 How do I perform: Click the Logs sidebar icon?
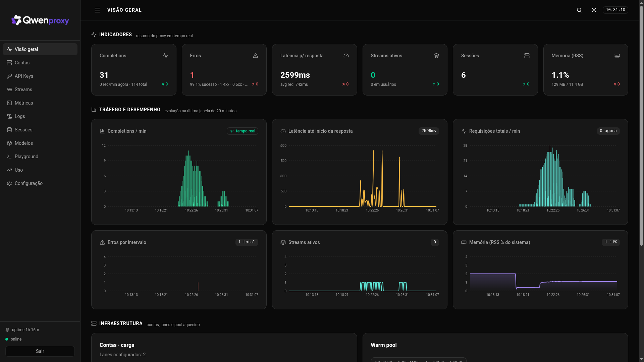pyautogui.click(x=9, y=116)
